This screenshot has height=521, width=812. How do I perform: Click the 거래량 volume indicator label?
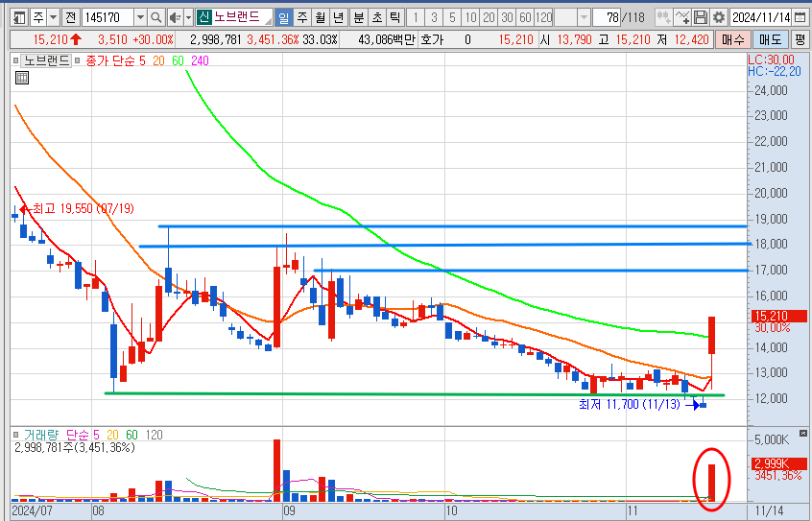[41, 435]
